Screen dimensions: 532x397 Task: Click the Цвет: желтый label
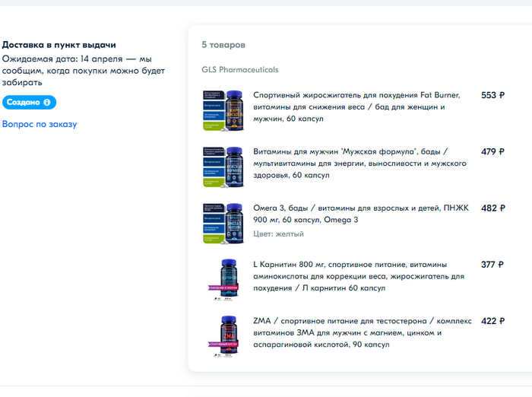coord(278,233)
